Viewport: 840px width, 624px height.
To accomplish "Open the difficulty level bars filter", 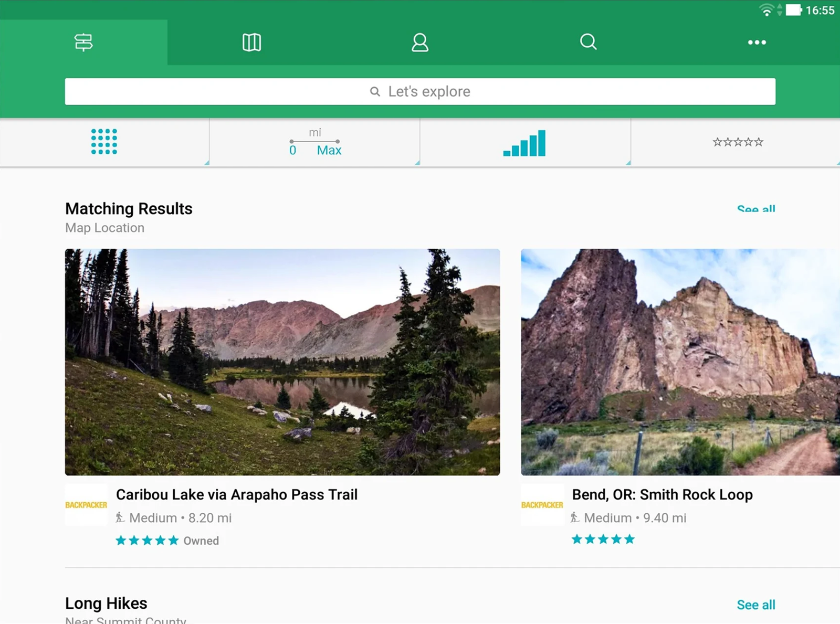I will point(524,143).
